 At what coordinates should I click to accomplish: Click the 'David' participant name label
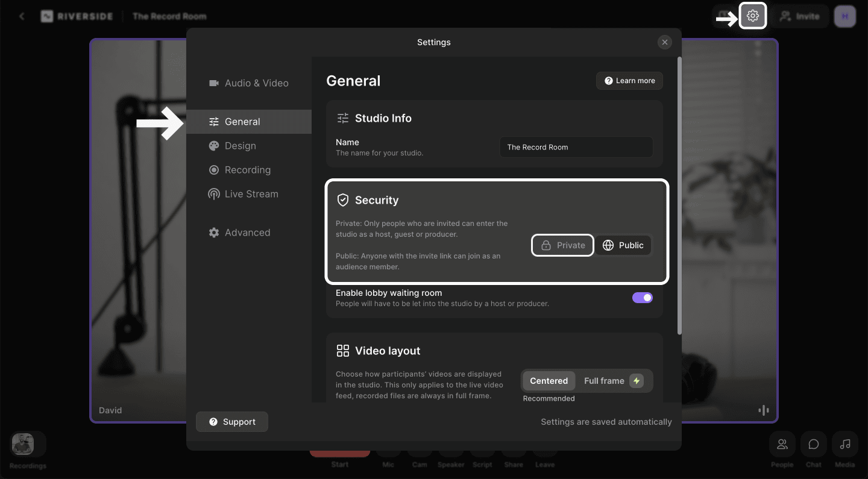[110, 410]
